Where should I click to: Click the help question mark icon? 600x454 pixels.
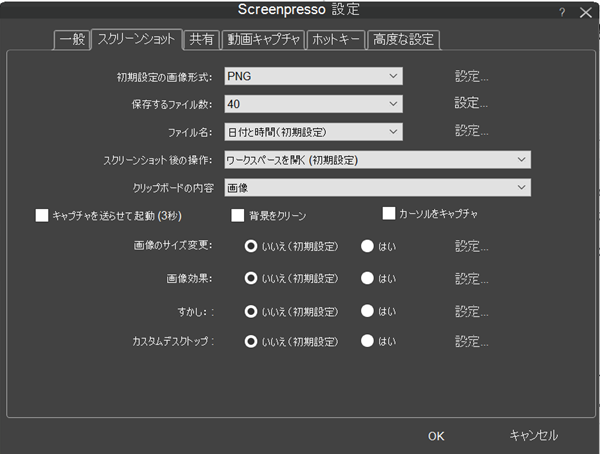click(562, 13)
